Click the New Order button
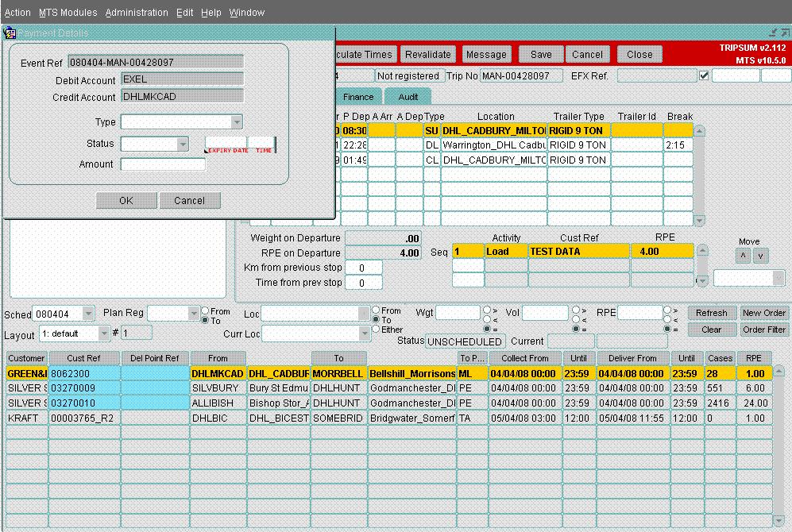The width and height of the screenshot is (792, 532). click(763, 313)
